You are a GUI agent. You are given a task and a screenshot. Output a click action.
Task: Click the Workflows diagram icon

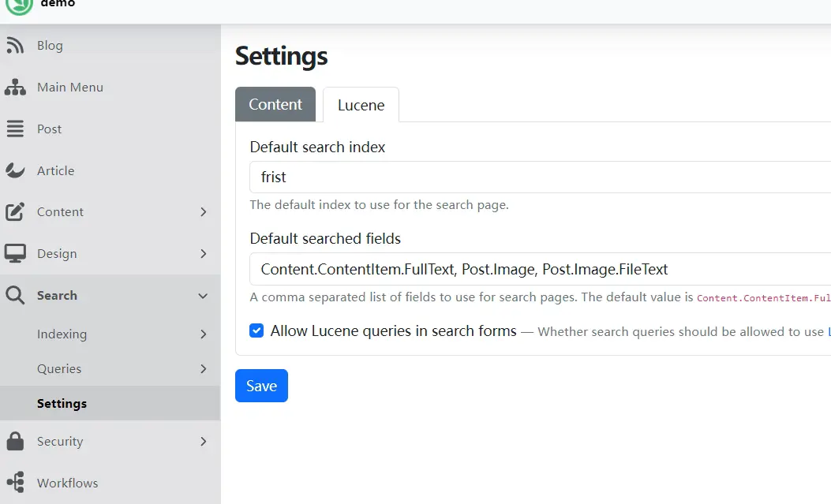[x=15, y=483]
